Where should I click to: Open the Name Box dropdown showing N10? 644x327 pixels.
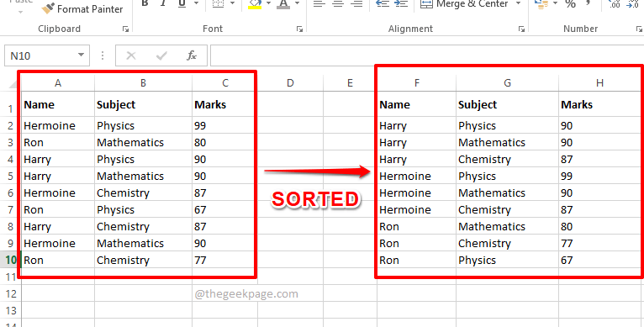click(81, 55)
